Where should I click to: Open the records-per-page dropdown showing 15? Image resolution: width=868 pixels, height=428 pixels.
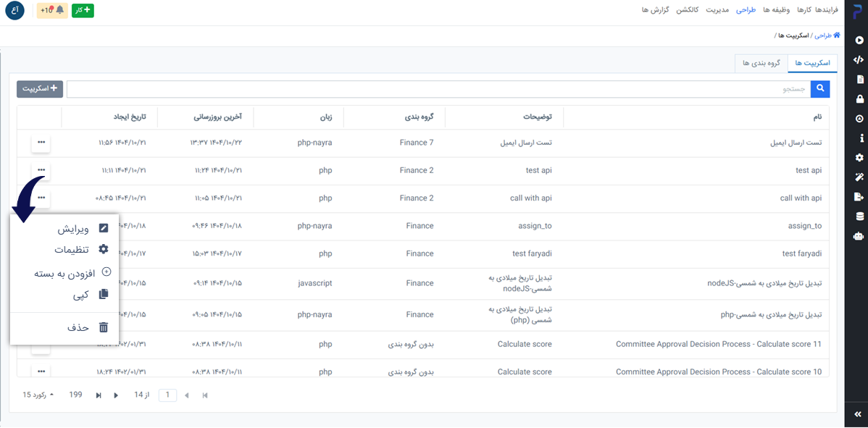tap(38, 395)
